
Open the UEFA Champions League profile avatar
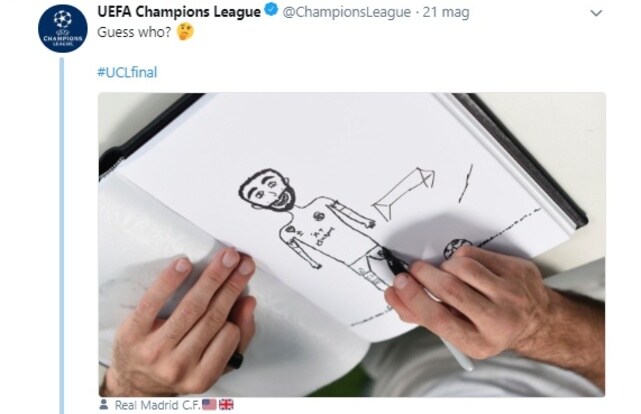[x=63, y=28]
